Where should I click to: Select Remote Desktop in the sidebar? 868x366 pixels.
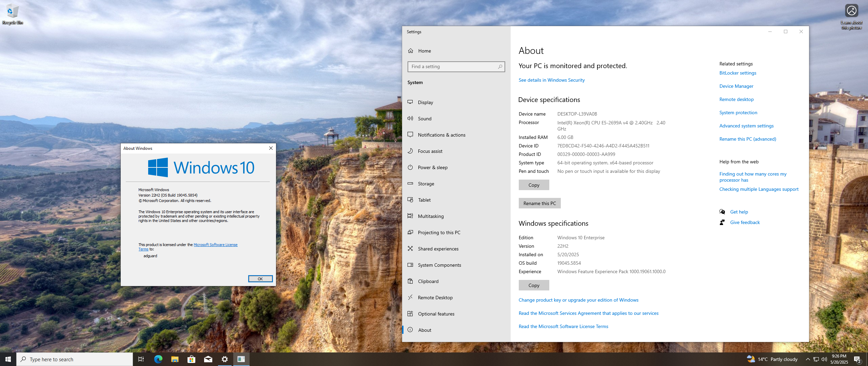[x=435, y=298]
